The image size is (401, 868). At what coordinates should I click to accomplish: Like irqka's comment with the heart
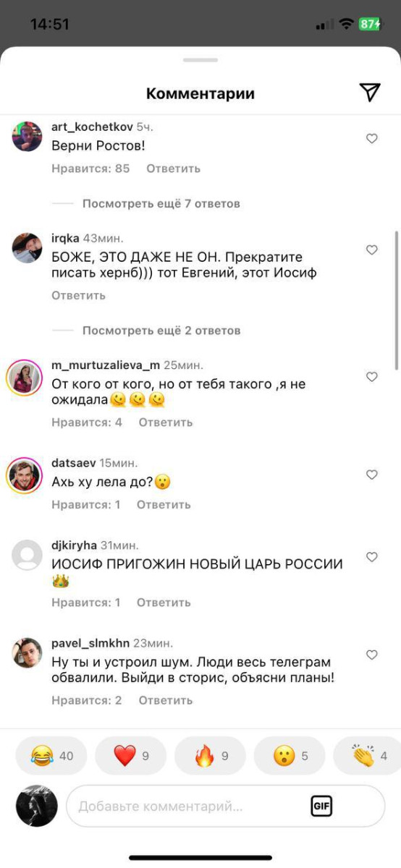pyautogui.click(x=372, y=250)
